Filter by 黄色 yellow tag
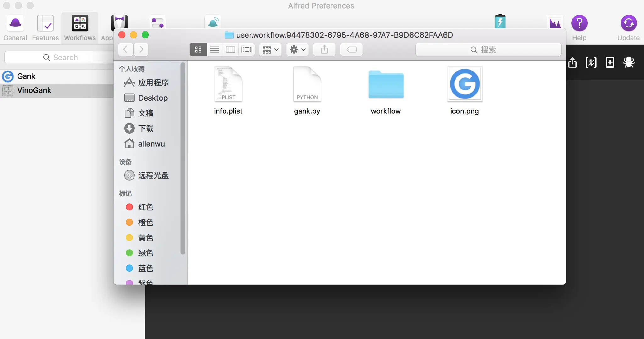Image resolution: width=644 pixels, height=339 pixels. (140, 237)
